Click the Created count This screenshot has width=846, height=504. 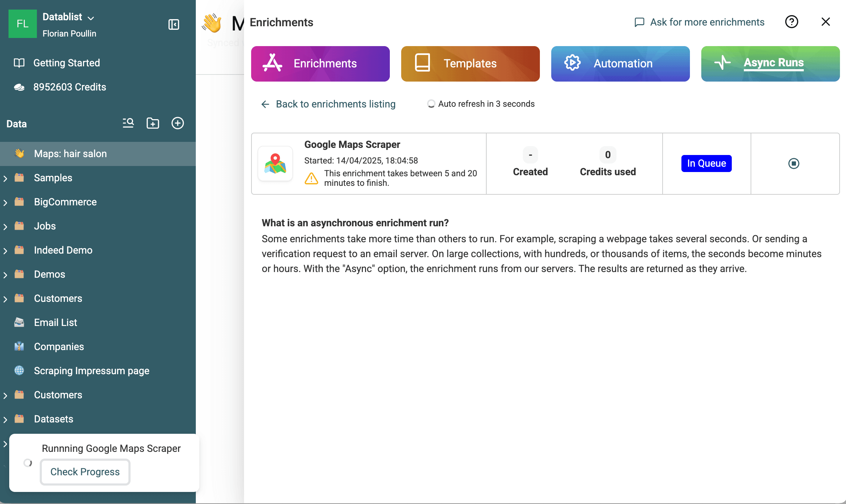click(x=530, y=155)
